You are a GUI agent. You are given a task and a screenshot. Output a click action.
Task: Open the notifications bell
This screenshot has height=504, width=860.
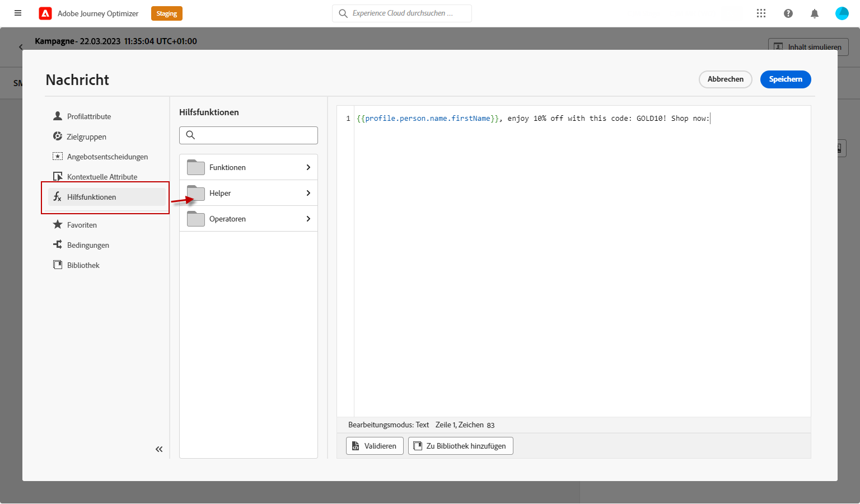click(x=815, y=13)
